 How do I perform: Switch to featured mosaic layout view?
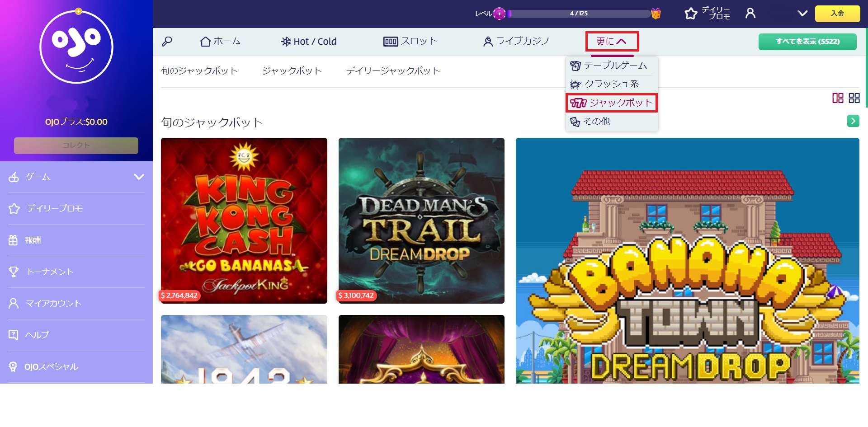click(x=838, y=98)
